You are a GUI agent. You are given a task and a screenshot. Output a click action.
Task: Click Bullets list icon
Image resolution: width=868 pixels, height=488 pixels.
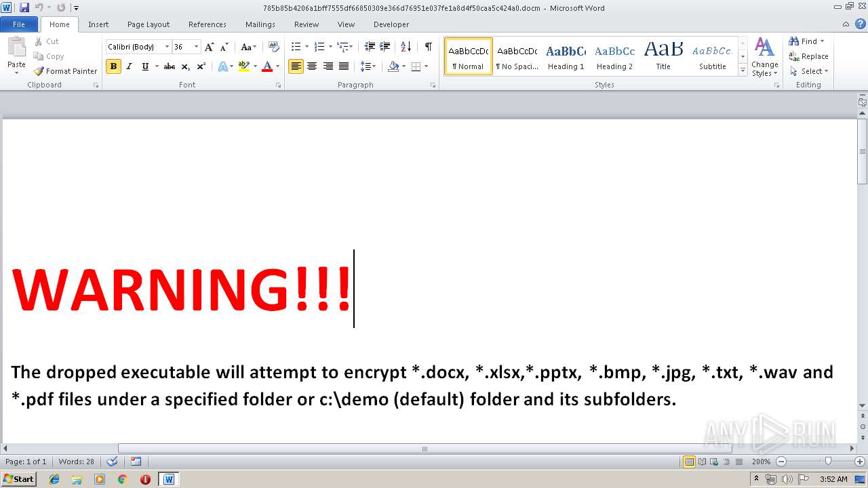click(x=296, y=47)
